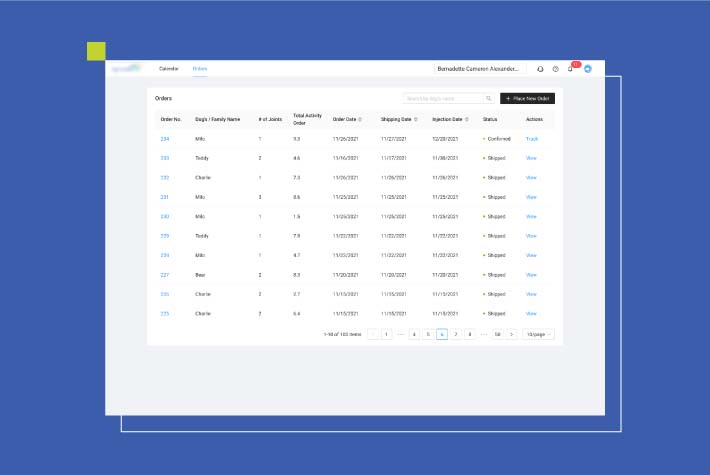Screen dimensions: 710x475
Task: Open the support headset icon in header
Action: click(540, 69)
